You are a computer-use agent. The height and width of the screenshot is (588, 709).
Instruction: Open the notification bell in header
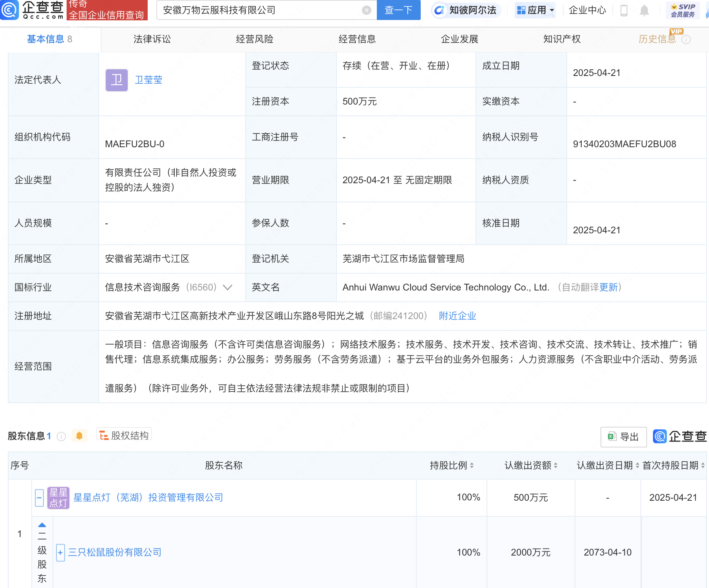[644, 10]
